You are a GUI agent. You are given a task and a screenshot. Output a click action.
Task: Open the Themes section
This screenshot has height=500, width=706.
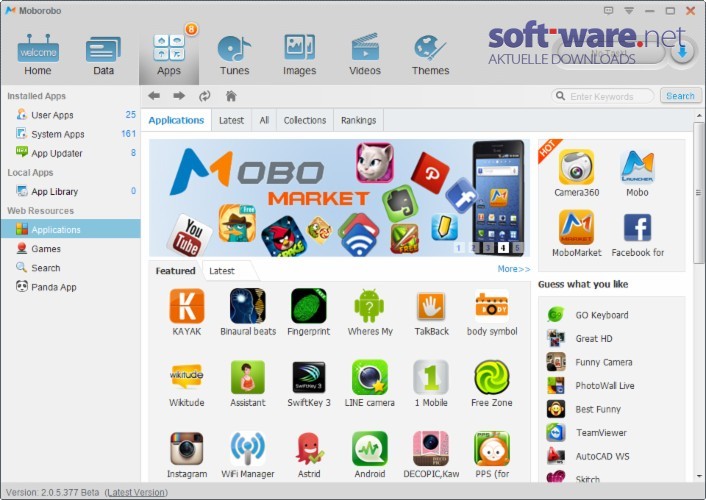tap(430, 55)
